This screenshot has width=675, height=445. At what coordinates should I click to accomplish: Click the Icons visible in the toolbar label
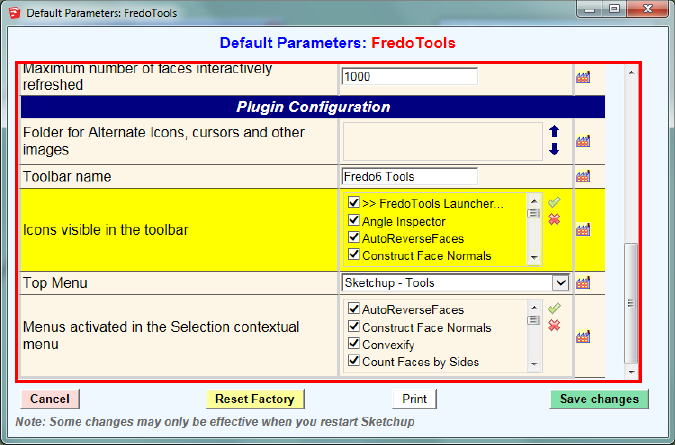tap(105, 230)
